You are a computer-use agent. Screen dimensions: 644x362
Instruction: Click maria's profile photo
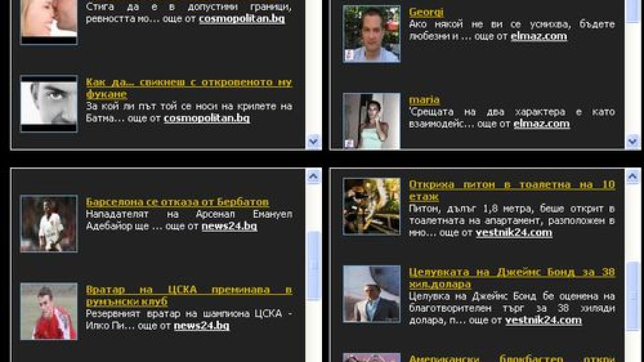(371, 121)
